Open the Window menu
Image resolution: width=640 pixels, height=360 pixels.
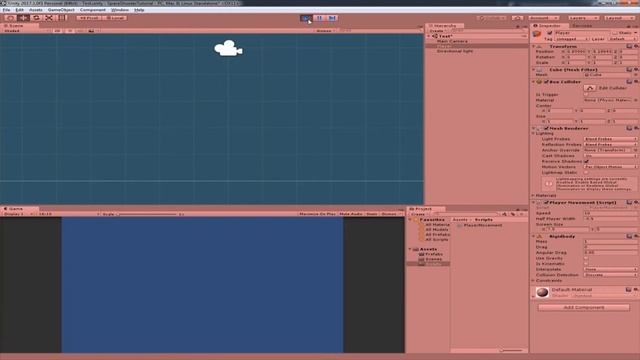[x=120, y=10]
